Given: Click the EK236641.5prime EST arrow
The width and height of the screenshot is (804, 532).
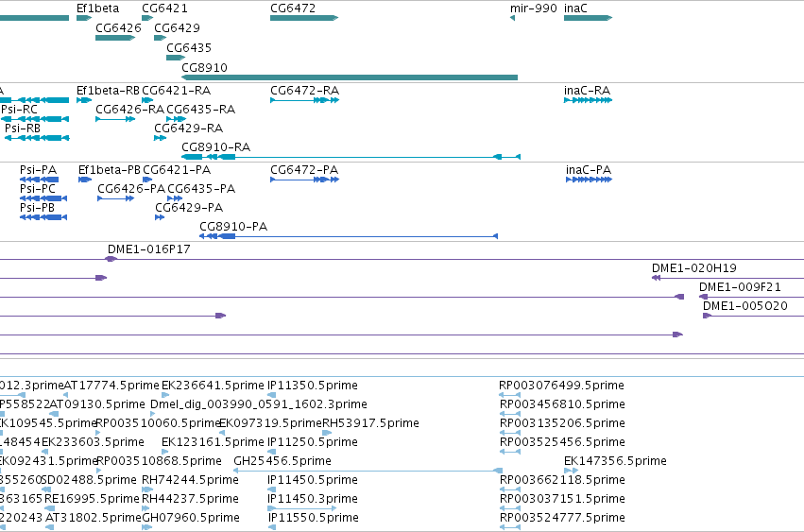Looking at the screenshot, I should coord(165,395).
